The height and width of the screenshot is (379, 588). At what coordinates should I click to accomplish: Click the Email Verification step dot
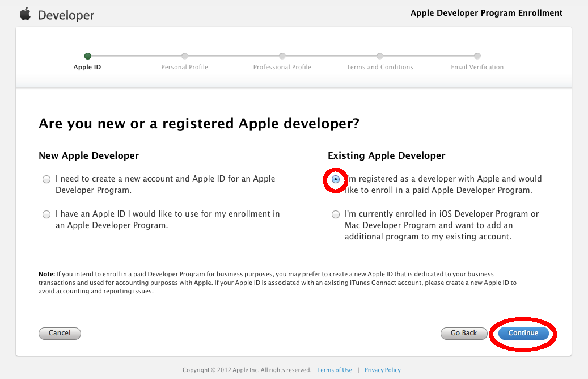click(x=477, y=56)
